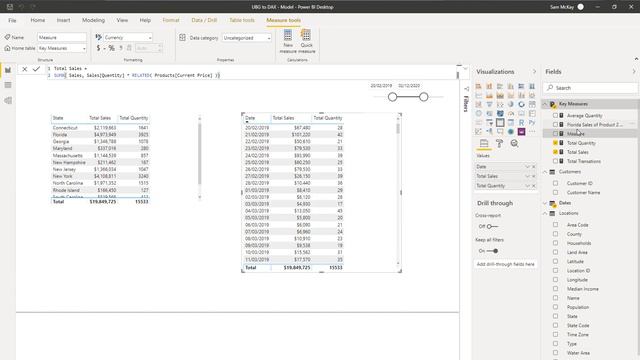The image size is (640, 360).
Task: Select the area chart visual
Action: 489,95
